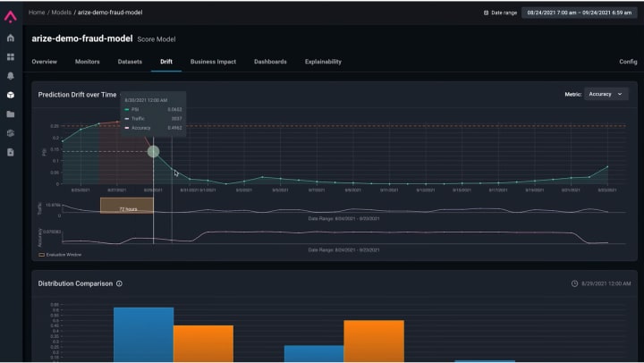Click the highlighted PSI data point circle
The image size is (644, 363).
click(153, 151)
